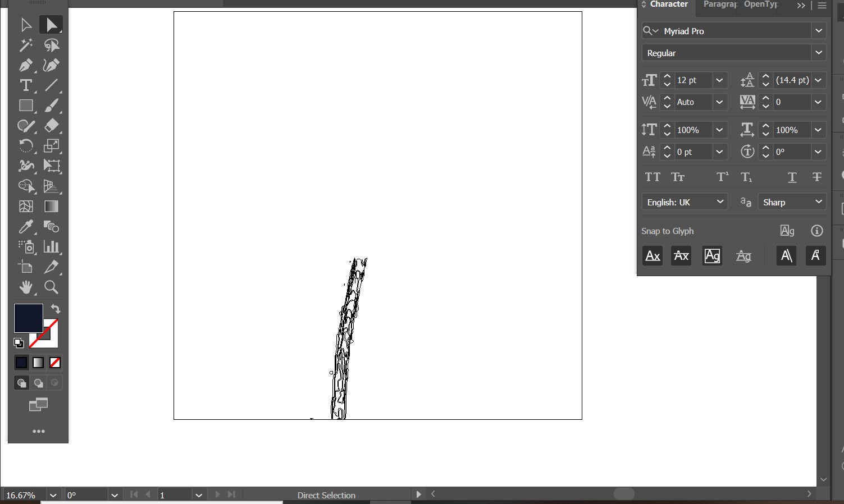Select the Blend tool
This screenshot has height=504, width=844.
click(x=52, y=227)
